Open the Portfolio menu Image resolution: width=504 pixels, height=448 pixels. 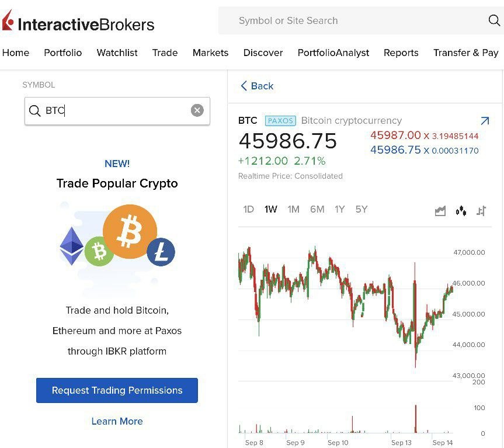point(63,53)
